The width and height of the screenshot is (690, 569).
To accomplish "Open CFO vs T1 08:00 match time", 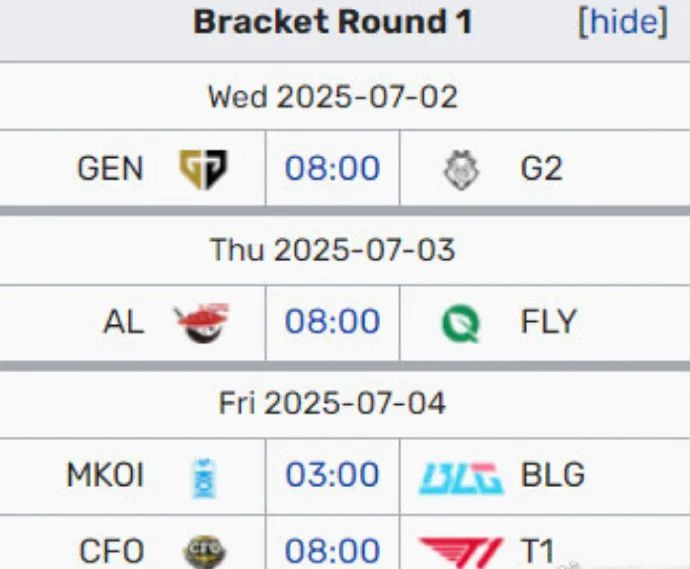I will tap(333, 550).
